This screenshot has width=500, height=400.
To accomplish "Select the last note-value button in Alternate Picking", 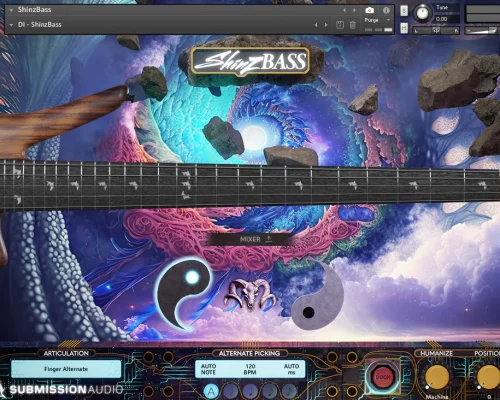I will [x=290, y=391].
